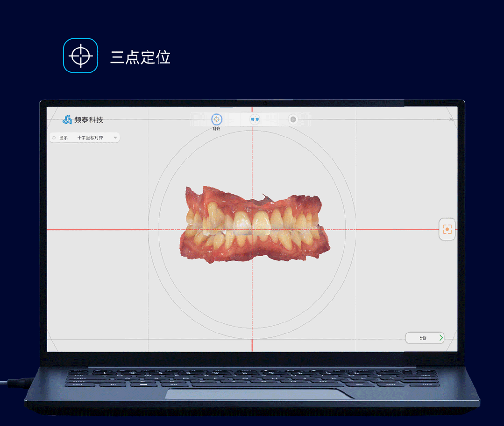Click the orange fit-model-to-view icon
This screenshot has width=504, height=426.
[x=447, y=229]
